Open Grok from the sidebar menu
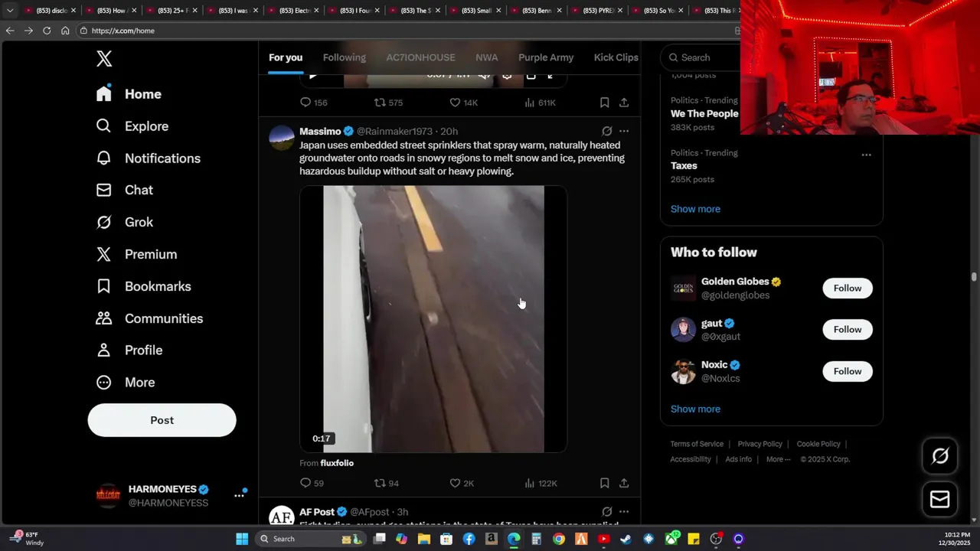Screen dimensions: 980x551 (124, 222)
